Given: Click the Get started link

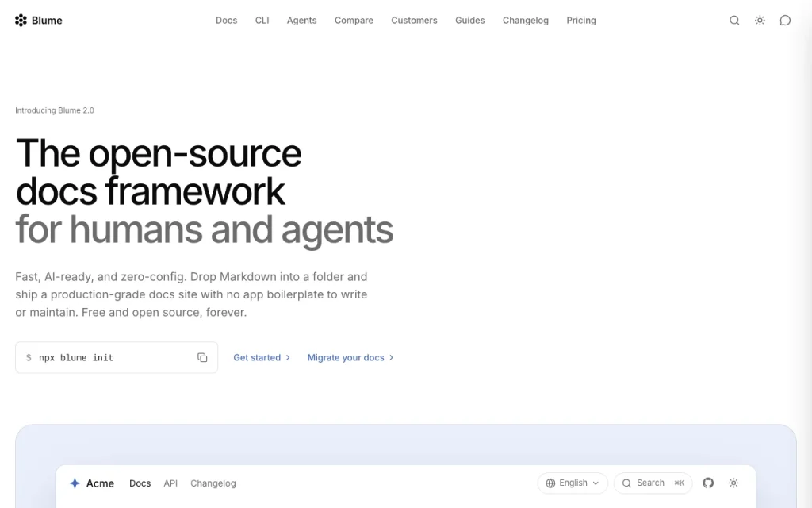Looking at the screenshot, I should [x=262, y=358].
